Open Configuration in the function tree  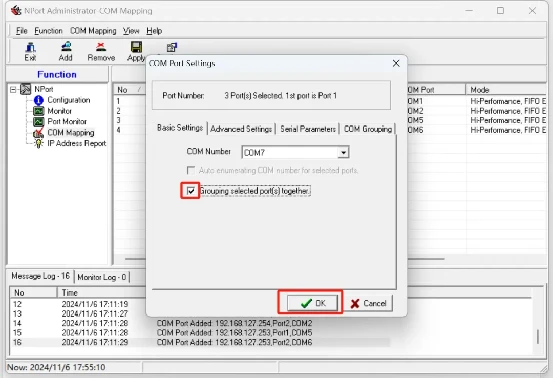tap(69, 100)
